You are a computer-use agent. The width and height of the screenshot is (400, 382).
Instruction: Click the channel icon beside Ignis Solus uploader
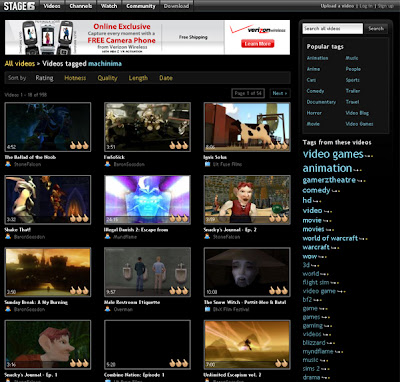207,164
